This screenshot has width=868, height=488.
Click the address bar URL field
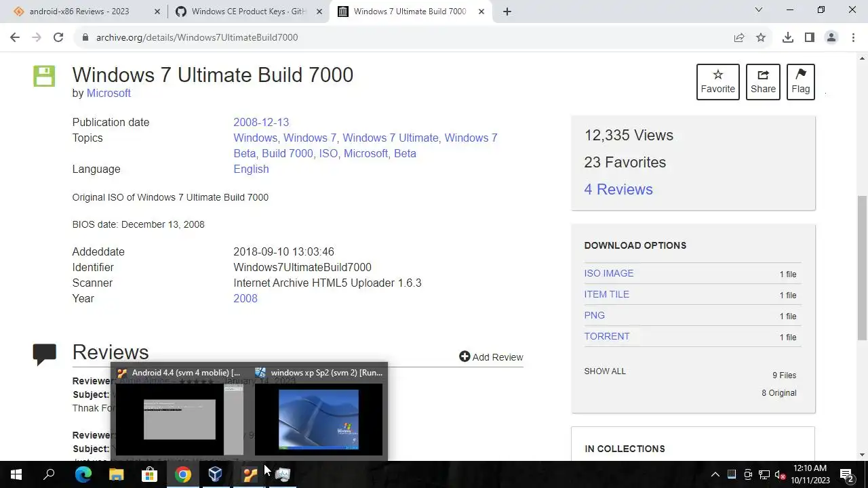[407, 37]
